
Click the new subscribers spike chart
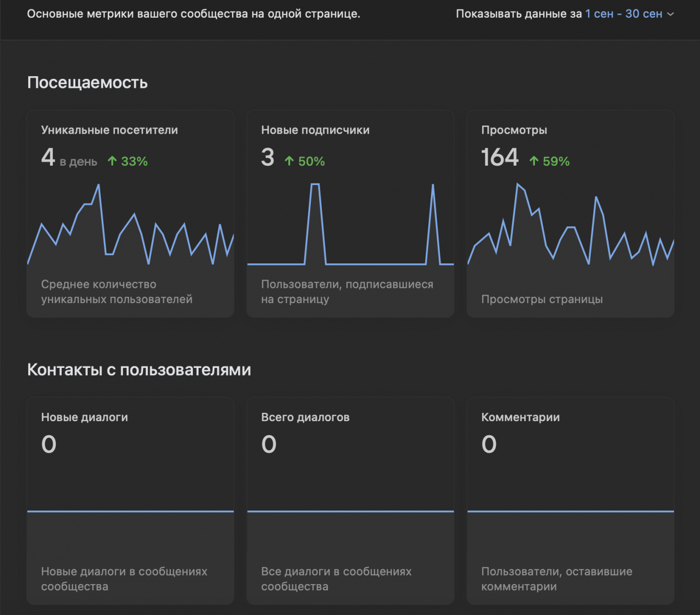[x=350, y=225]
